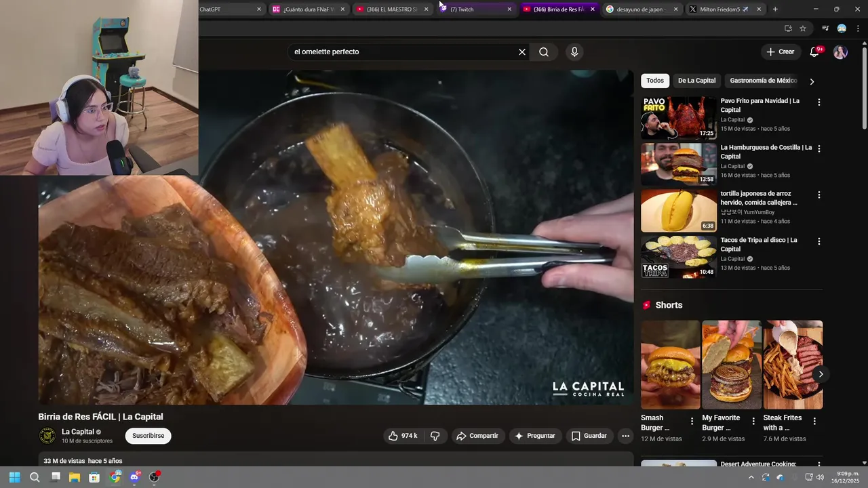Open the La Capital channel name link
The image size is (868, 488).
(78, 432)
